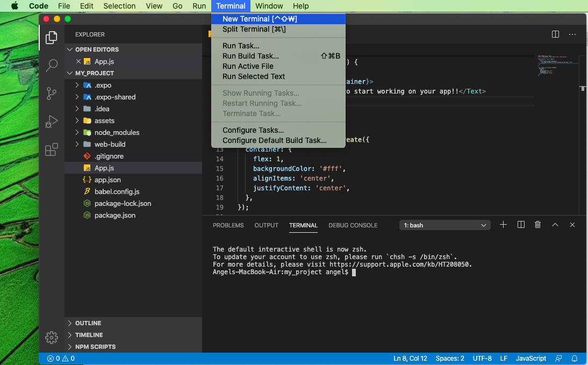Viewport: 588px width, 365px height.
Task: Click split editor right icon
Action: [555, 34]
